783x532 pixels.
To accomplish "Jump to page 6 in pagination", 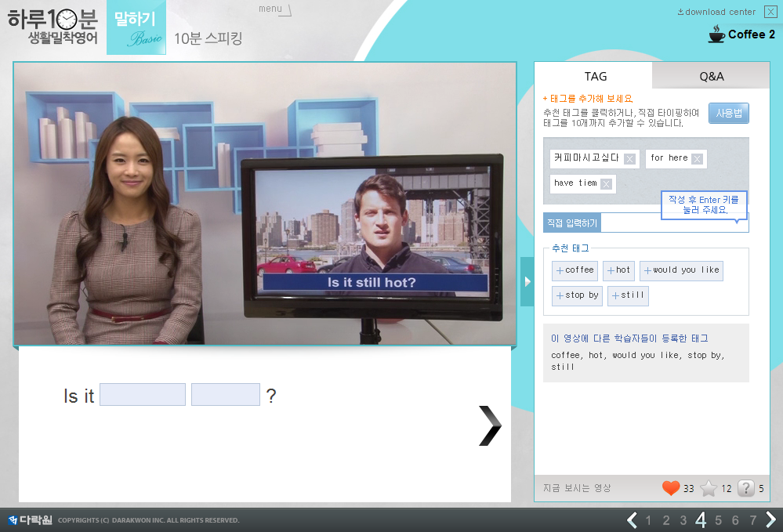I will pyautogui.click(x=735, y=520).
